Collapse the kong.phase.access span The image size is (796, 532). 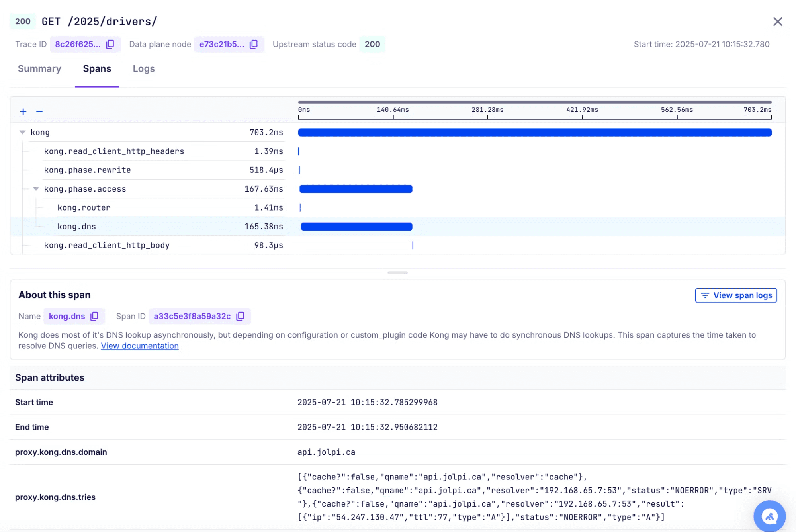(36, 189)
